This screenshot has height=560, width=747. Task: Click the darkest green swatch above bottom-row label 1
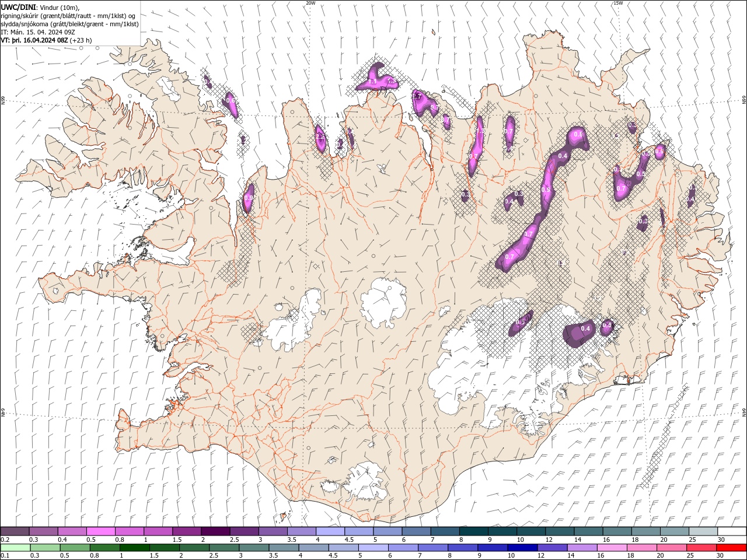tap(135, 548)
